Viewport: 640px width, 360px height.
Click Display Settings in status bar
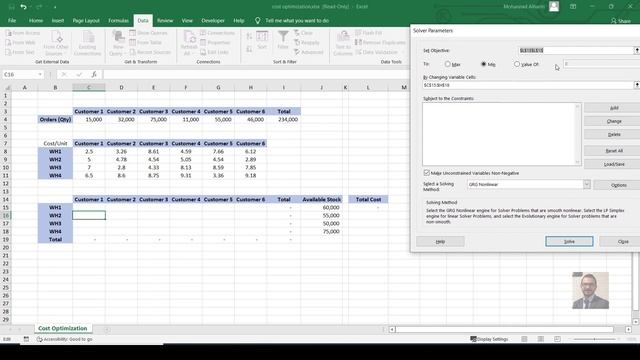[489, 339]
